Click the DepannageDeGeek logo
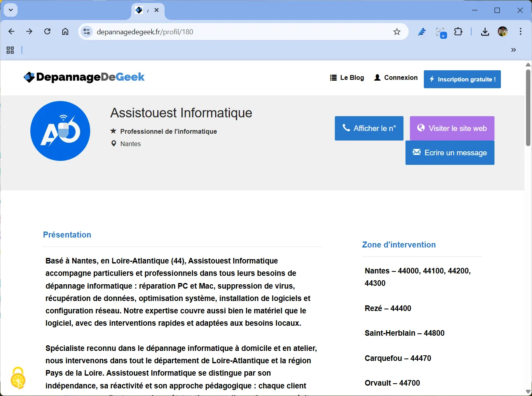532x396 pixels. click(x=84, y=77)
